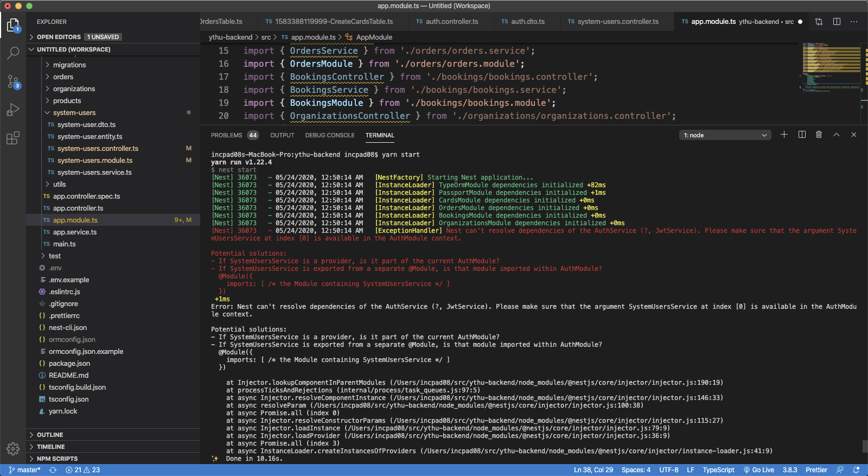The height and width of the screenshot is (476, 868).
Task: Collapse the system-users folder
Action: click(x=113, y=113)
